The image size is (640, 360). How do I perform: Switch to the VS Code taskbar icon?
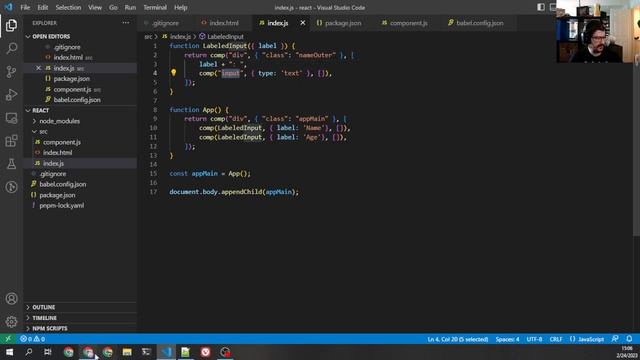166,352
